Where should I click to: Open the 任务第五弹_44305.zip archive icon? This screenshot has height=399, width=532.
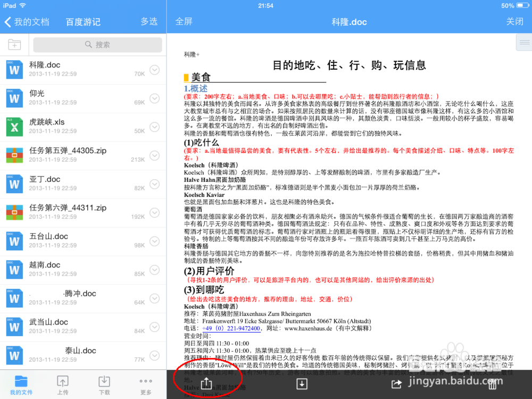(14, 155)
